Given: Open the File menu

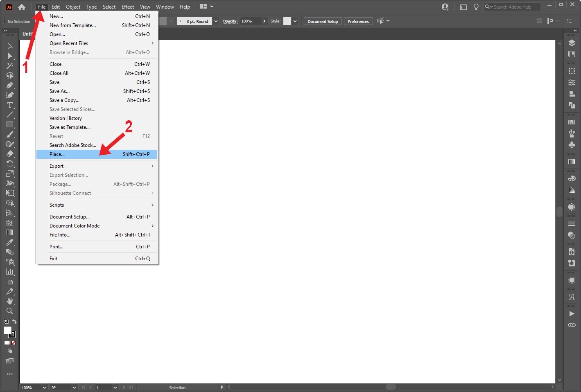Looking at the screenshot, I should [42, 7].
